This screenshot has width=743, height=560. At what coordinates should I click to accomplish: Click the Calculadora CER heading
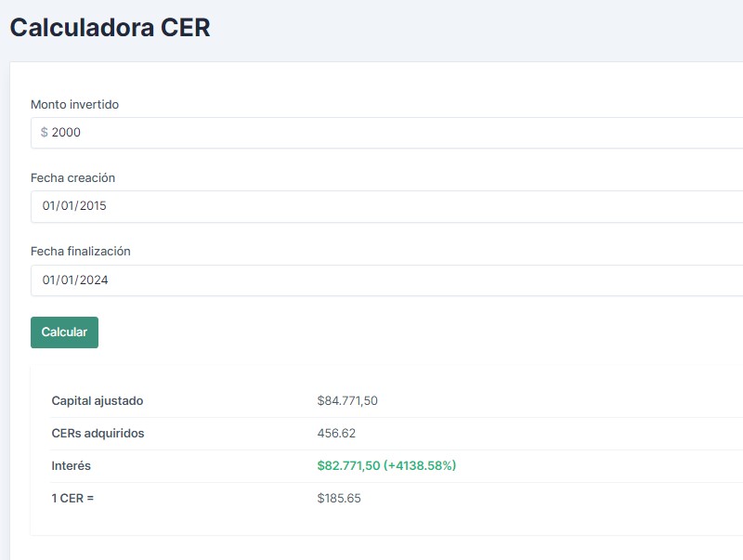pos(110,28)
